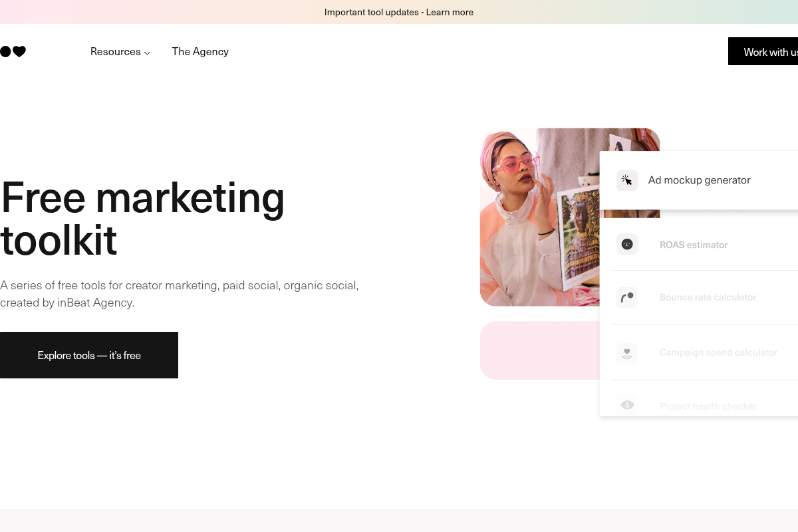Image resolution: width=798 pixels, height=532 pixels.
Task: Expand the Resources dropdown chevron
Action: [148, 53]
